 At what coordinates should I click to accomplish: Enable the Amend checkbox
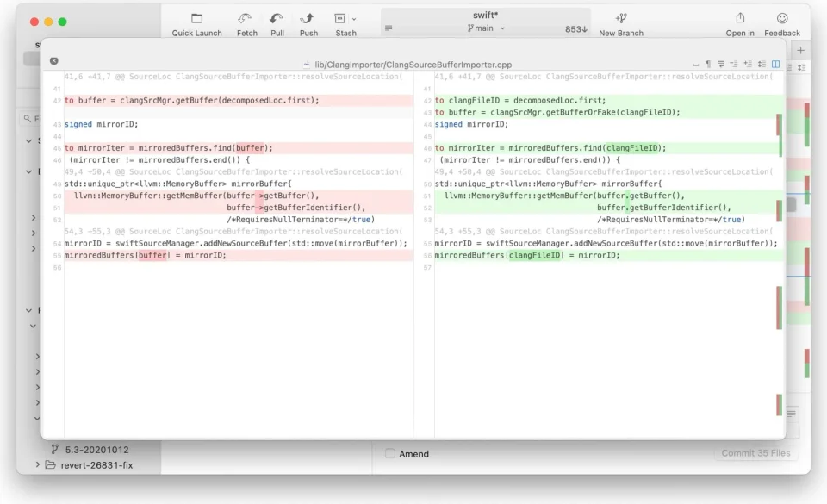[389, 453]
